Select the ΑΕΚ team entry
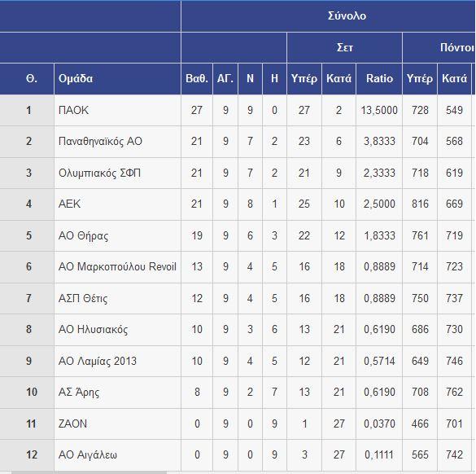The image size is (476, 474). click(69, 204)
